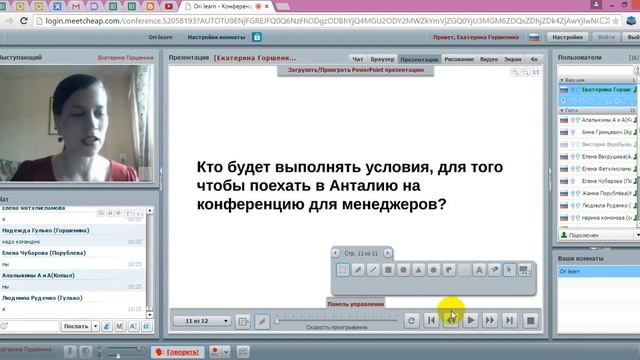Stop the presentation playback
This screenshot has height=360, width=640.
(531, 321)
